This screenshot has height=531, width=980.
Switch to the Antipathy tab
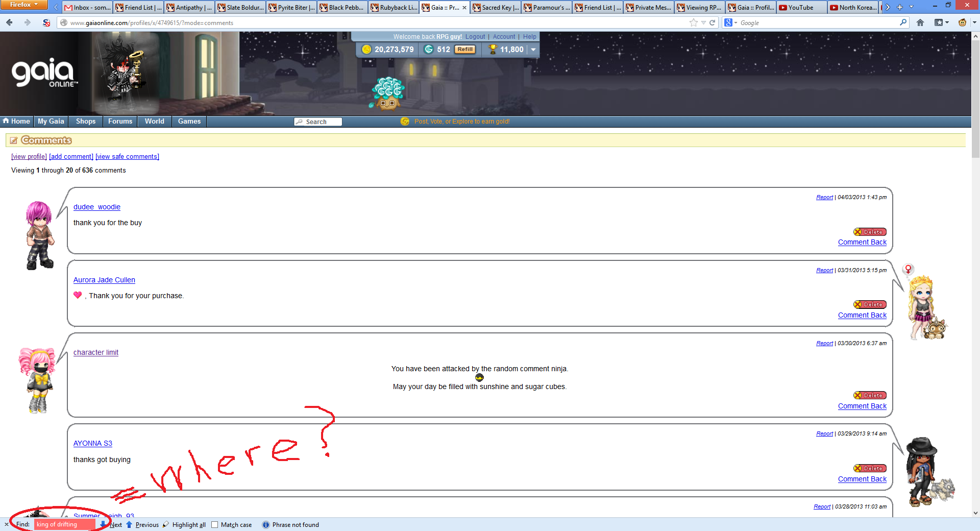coord(189,7)
